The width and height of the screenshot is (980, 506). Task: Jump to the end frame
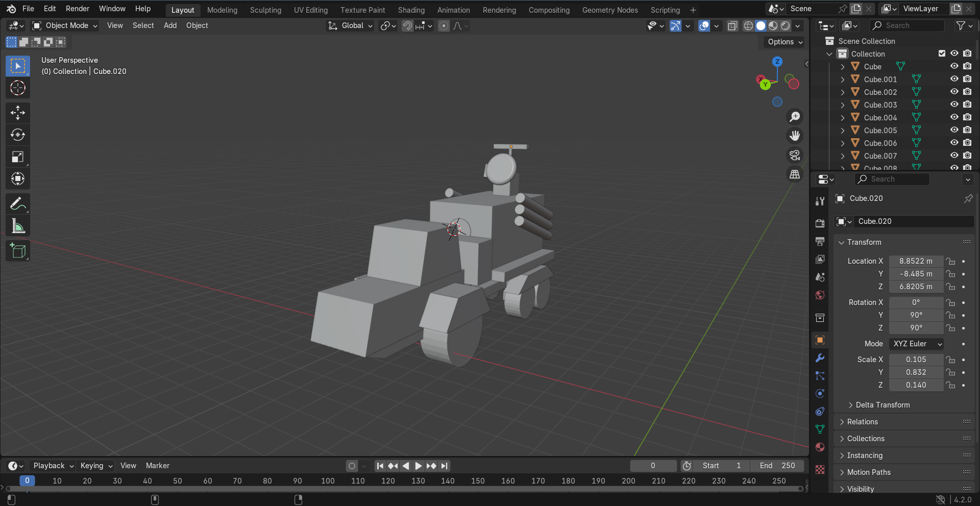[445, 466]
